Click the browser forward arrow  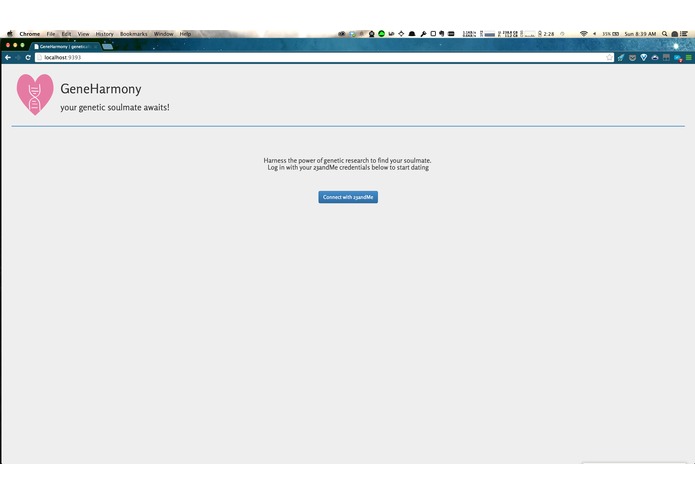[x=18, y=57]
